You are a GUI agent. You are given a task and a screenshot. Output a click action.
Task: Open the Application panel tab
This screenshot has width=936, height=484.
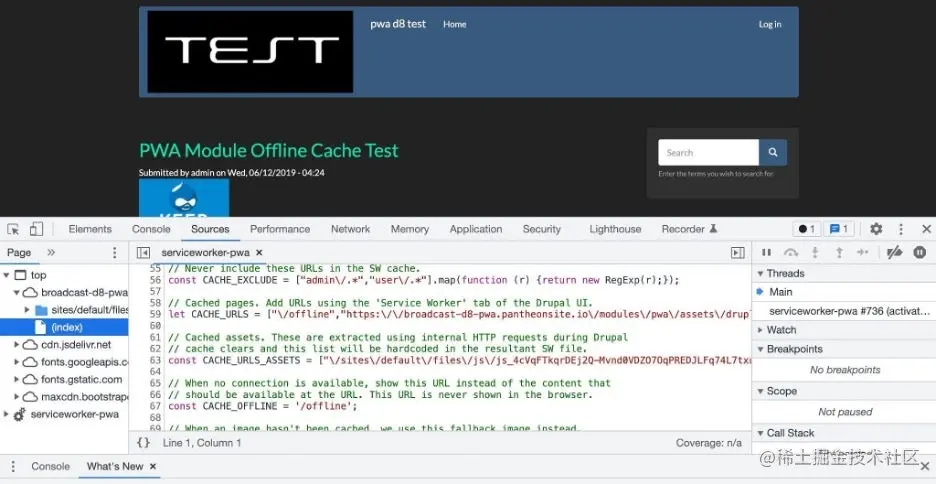click(476, 229)
